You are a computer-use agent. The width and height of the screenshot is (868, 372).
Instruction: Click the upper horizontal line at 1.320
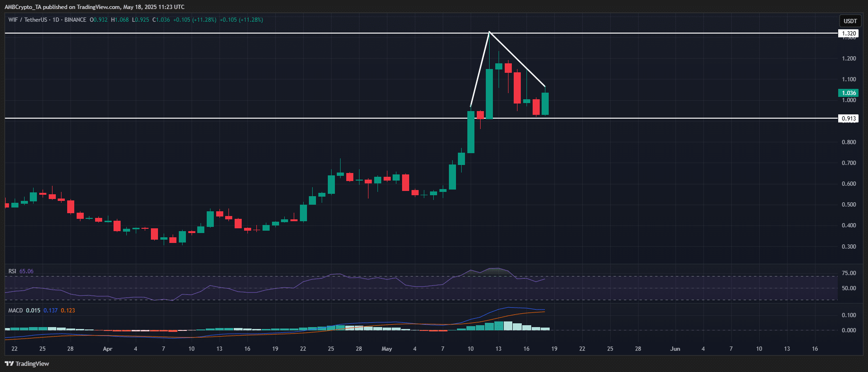pos(237,33)
